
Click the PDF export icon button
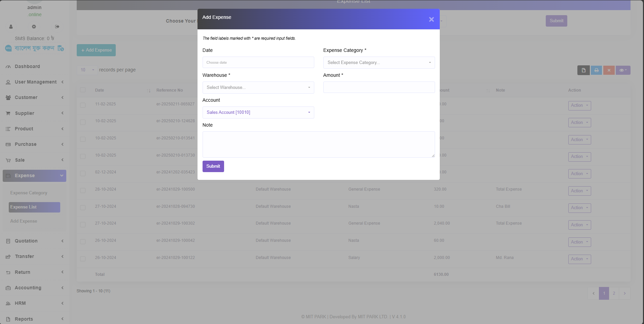pyautogui.click(x=583, y=70)
